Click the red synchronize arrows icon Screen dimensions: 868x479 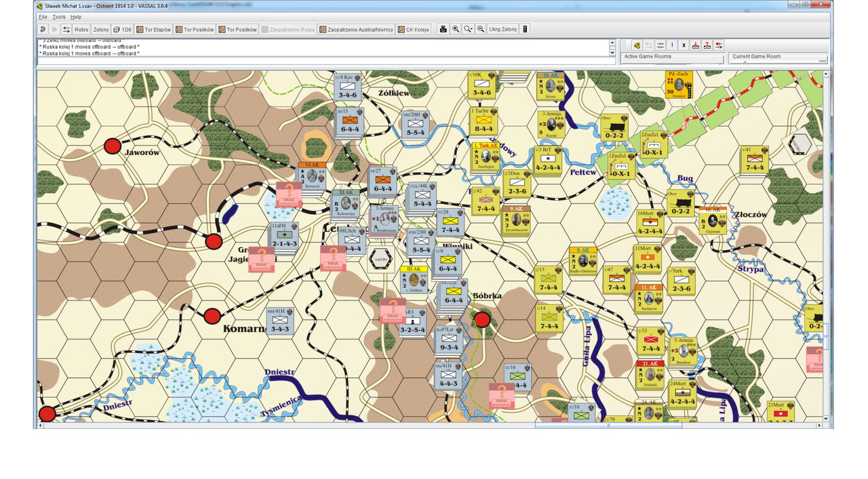click(x=718, y=45)
